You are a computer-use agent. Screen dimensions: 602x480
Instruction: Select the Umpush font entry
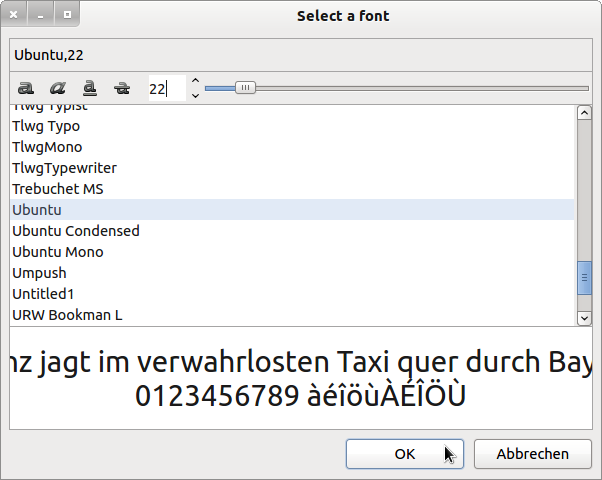point(38,273)
